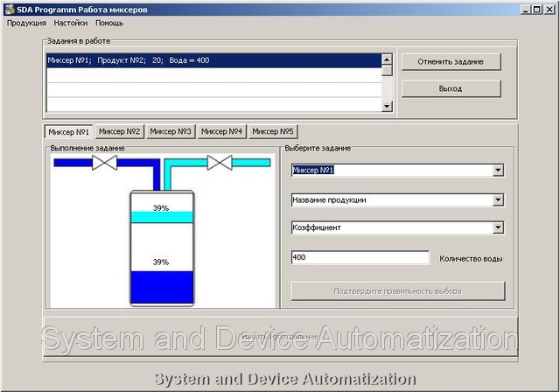Screen dimensions: 560x392
Task: Click the blue liquid level in tank
Action: click(x=160, y=287)
